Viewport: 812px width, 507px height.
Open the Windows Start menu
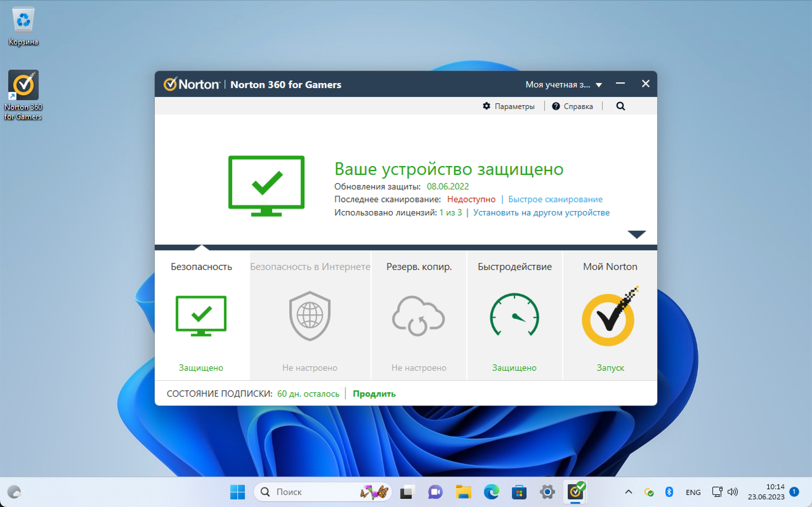[x=238, y=492]
